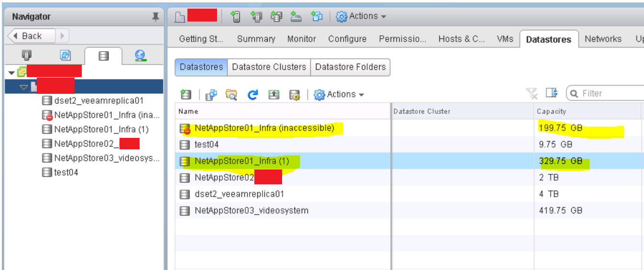Select NetAppStore02 in Navigator tree
Screen dimensions: 644x270
coord(90,144)
